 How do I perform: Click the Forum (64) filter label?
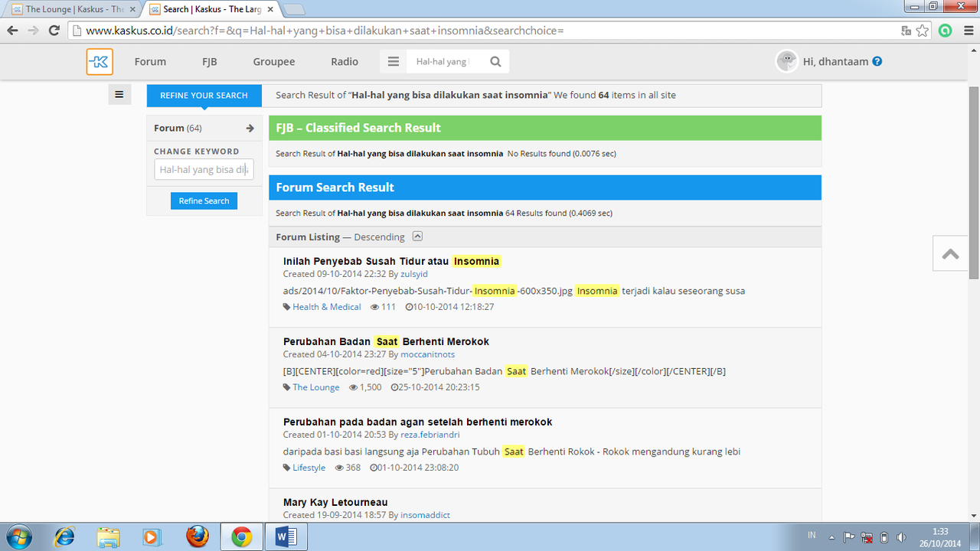coord(178,129)
